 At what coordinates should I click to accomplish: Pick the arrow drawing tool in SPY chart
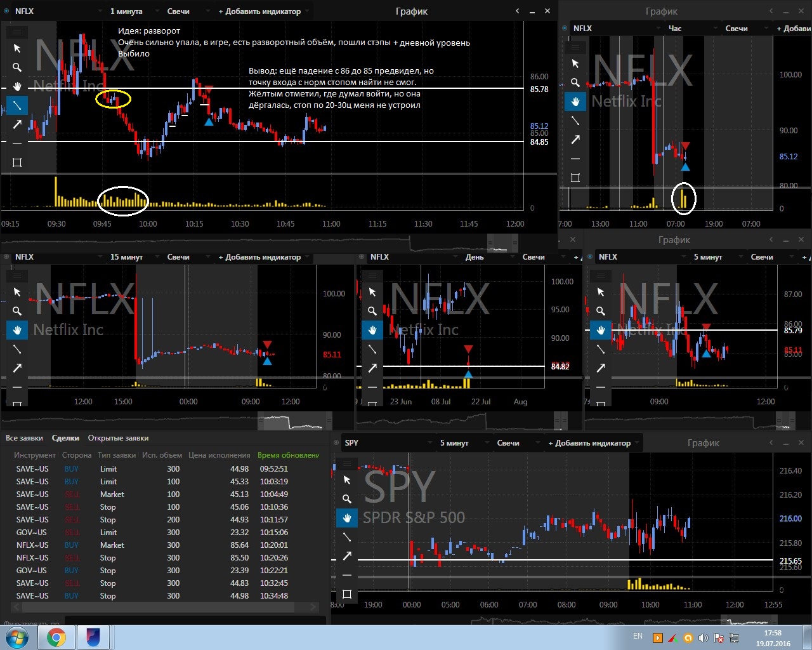[x=347, y=556]
